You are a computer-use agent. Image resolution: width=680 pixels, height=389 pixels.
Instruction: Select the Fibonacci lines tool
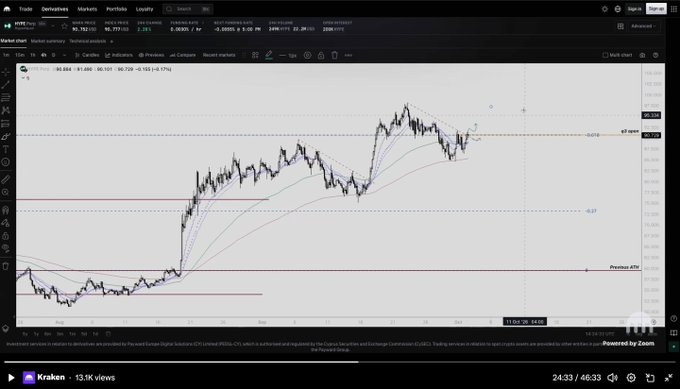pos(6,98)
